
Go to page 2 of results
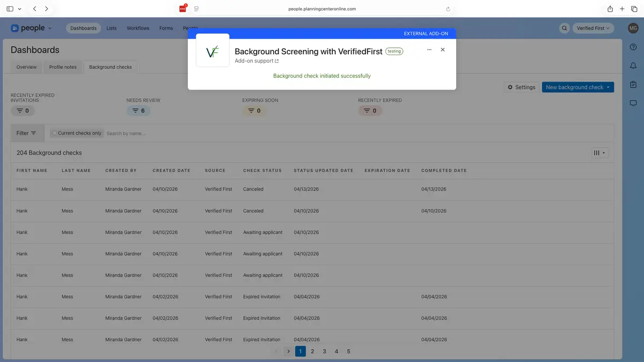[x=312, y=351]
